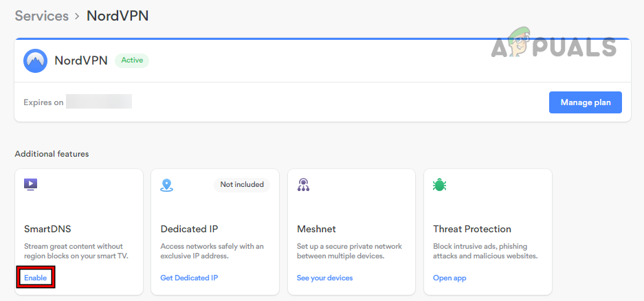Viewport: 644px width, 301px height.
Task: Go back to Services breadcrumb
Action: pos(43,15)
